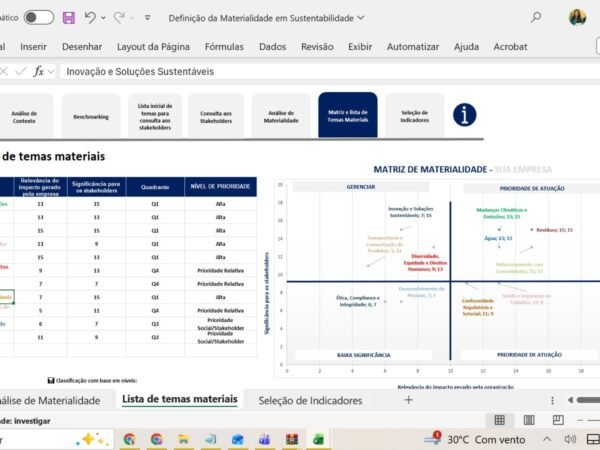
Task: Open Lista inicial de temas step button
Action: tap(155, 116)
